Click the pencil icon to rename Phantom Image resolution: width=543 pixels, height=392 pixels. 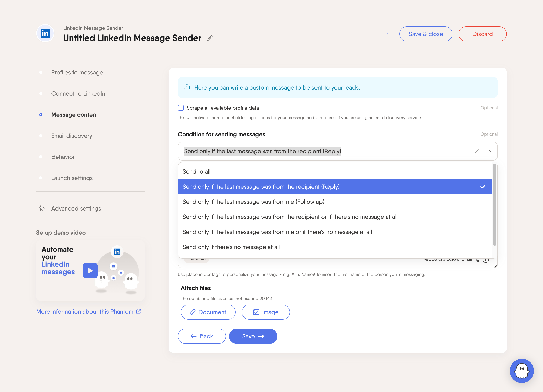tap(210, 38)
